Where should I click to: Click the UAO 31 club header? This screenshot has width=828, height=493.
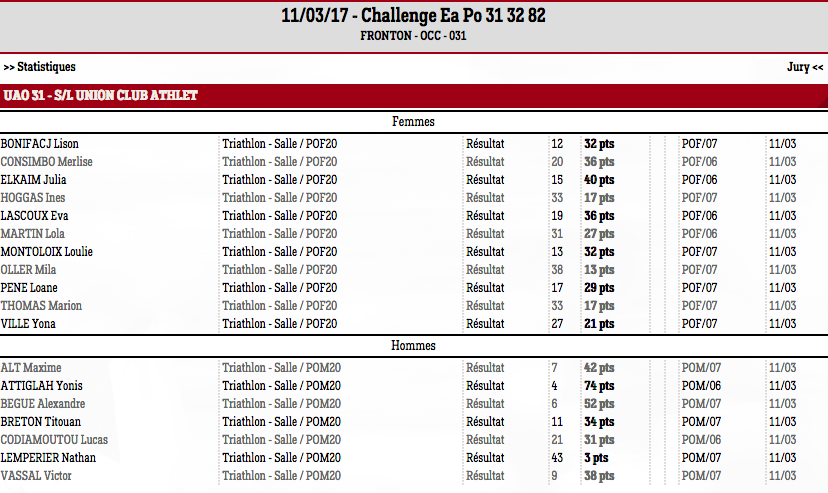100,96
